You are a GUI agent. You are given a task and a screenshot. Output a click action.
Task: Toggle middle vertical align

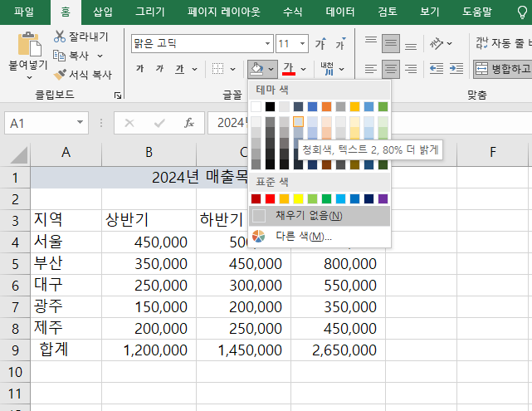tap(391, 43)
